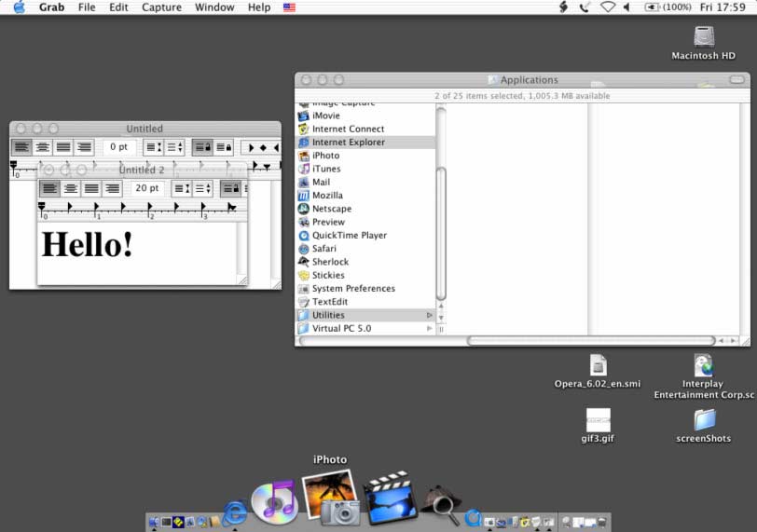Select the Opera_6.02_en.smi desktop file
The width and height of the screenshot is (757, 532).
tap(598, 364)
